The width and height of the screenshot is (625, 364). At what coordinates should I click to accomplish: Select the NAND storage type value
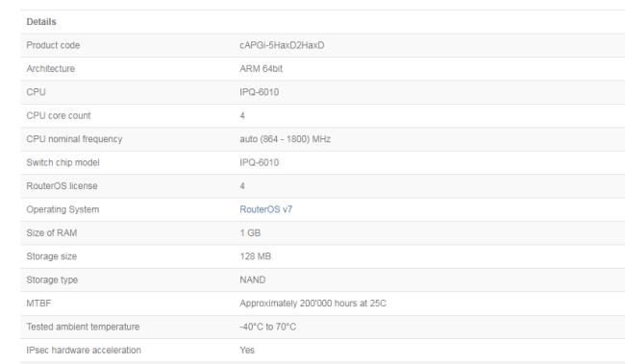coord(252,280)
